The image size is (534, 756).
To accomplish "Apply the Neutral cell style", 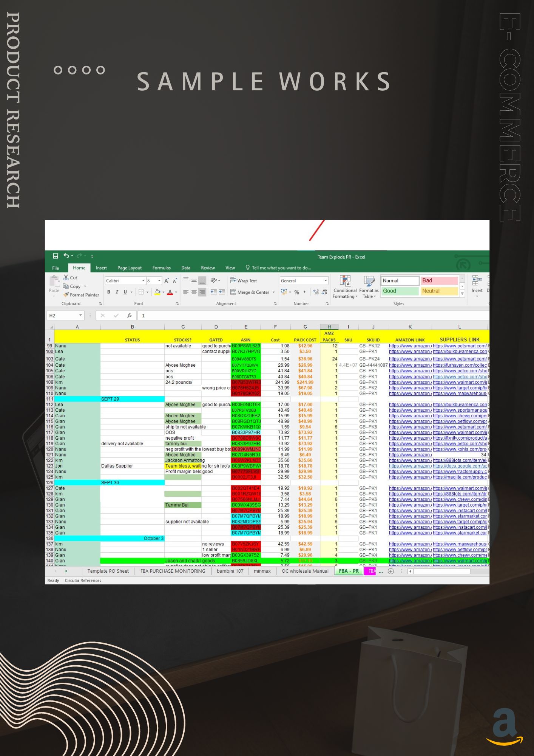I will [439, 291].
